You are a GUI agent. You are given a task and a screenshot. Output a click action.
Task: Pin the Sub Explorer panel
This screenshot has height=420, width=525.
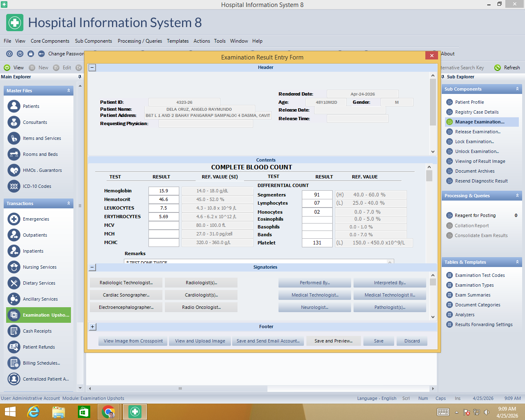pyautogui.click(x=443, y=77)
